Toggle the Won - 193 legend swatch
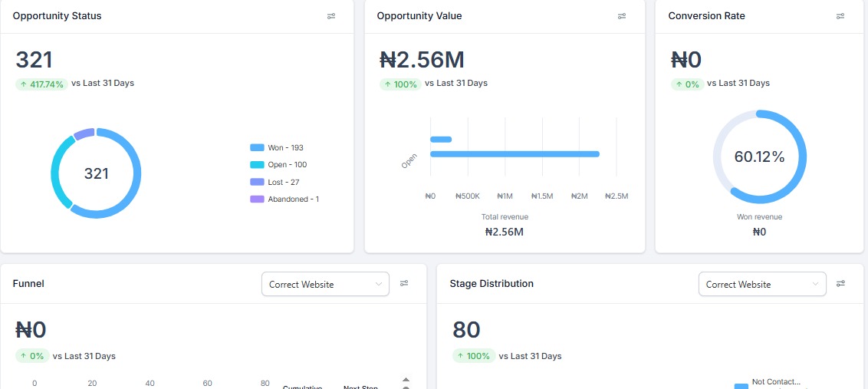 257,148
